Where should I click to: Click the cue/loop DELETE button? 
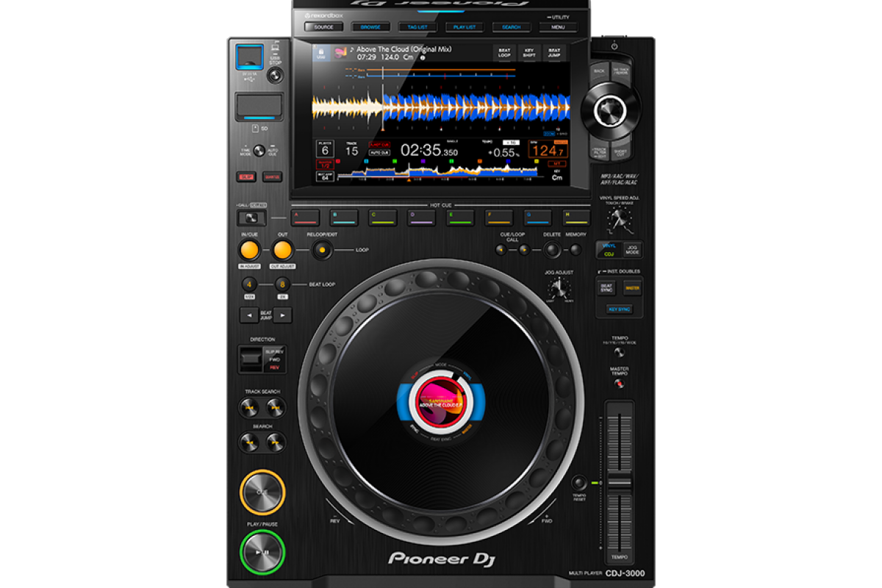coord(552,250)
